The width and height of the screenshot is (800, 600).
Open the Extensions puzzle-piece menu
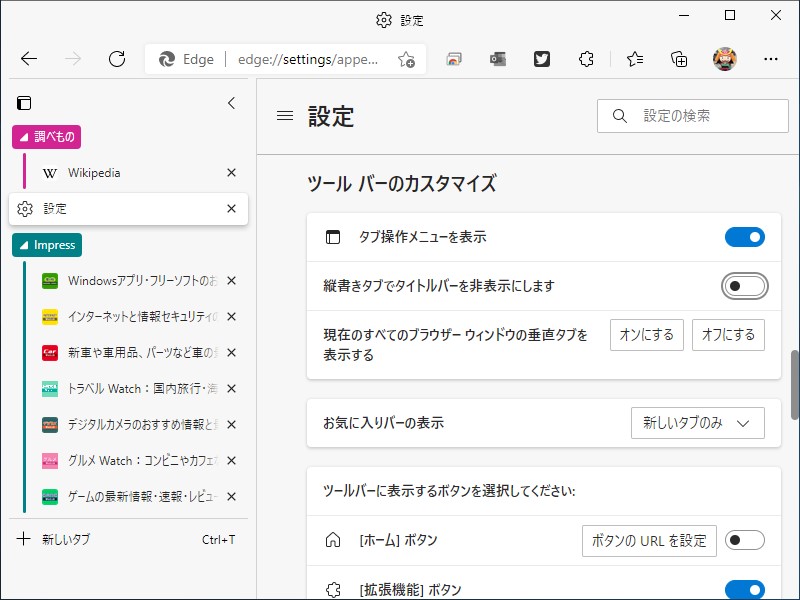point(586,59)
